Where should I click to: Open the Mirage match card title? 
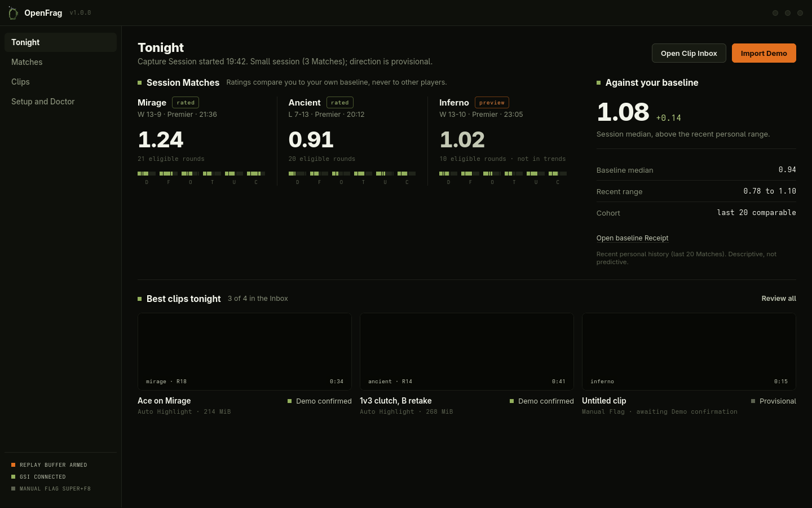(152, 103)
